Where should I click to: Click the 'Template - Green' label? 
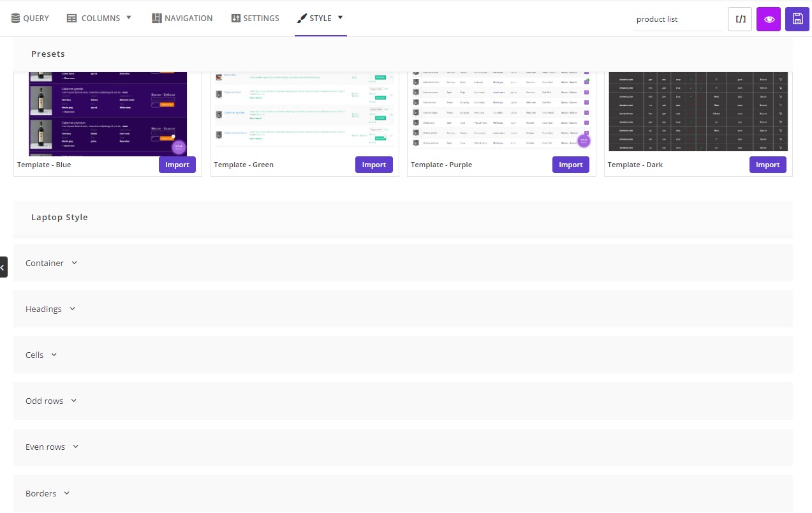point(244,165)
